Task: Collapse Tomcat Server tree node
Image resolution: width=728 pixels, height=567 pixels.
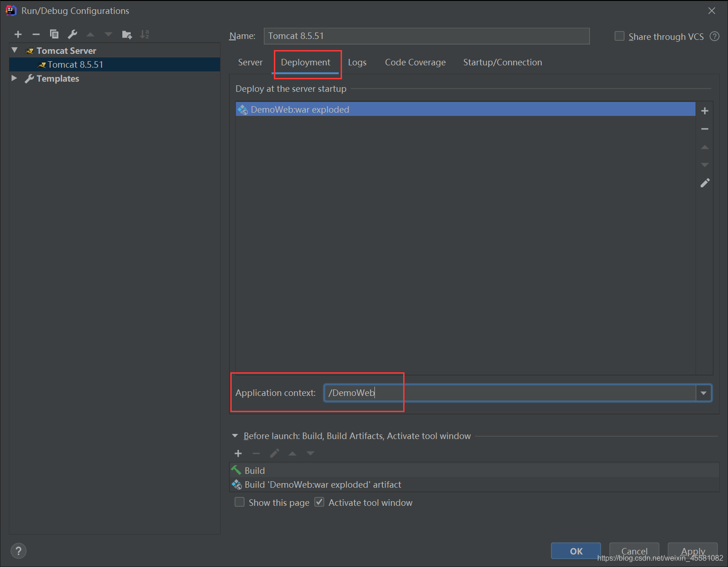Action: (x=15, y=50)
